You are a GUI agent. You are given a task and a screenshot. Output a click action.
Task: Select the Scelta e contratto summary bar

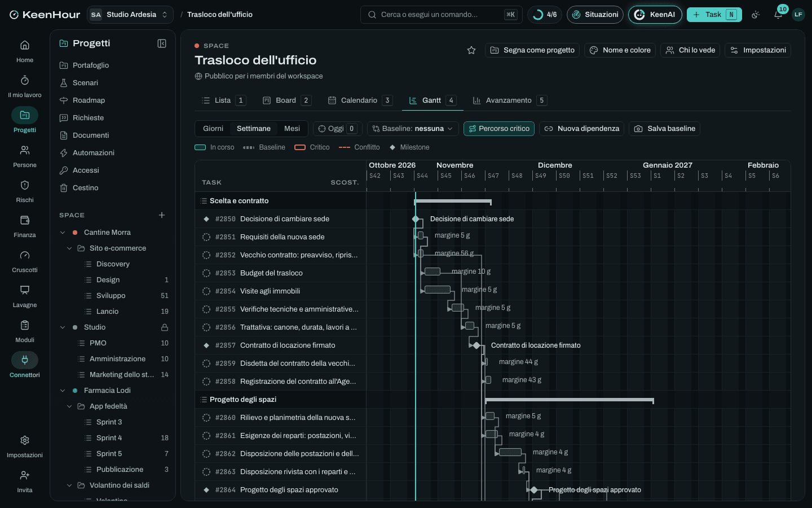(x=453, y=201)
